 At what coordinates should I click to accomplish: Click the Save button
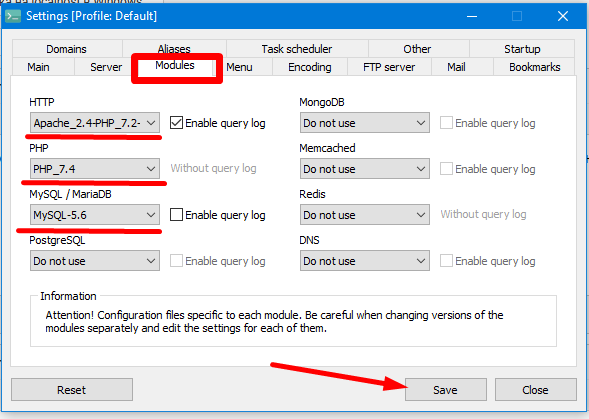tap(446, 390)
